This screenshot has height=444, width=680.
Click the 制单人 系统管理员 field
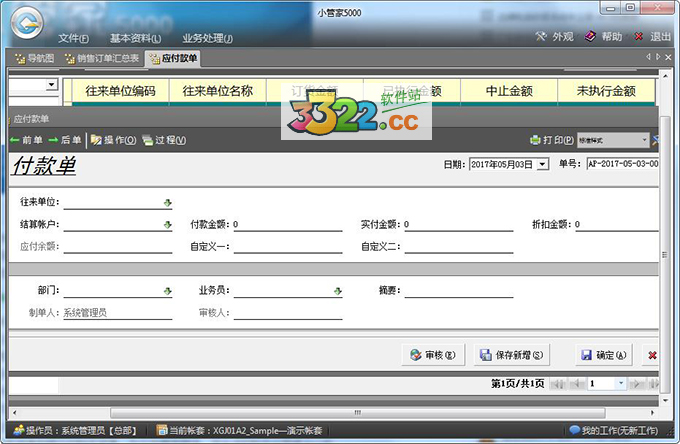coord(118,313)
